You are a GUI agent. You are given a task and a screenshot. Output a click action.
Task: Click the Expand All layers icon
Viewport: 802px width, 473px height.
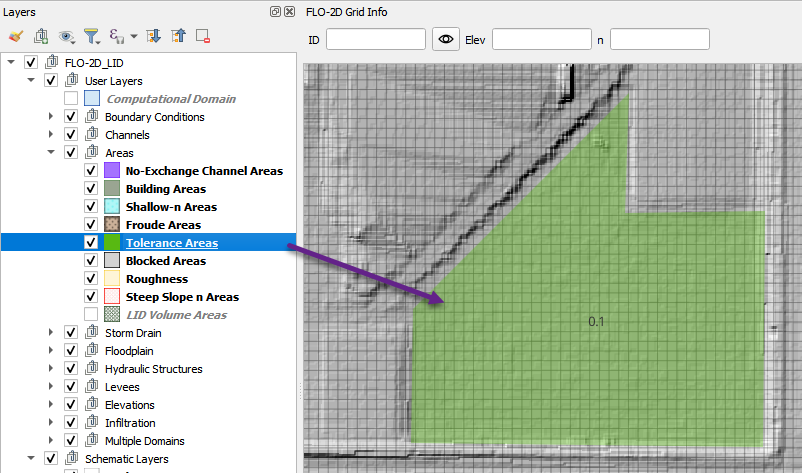point(154,37)
